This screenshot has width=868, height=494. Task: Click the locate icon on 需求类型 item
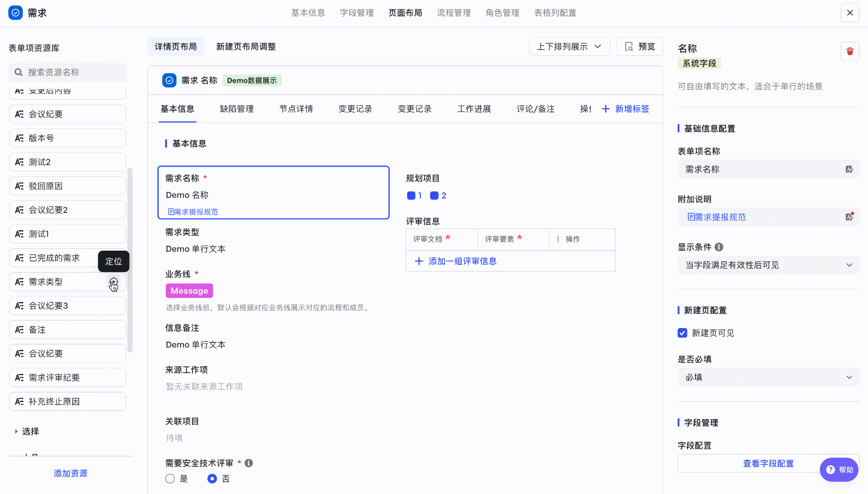pos(114,282)
